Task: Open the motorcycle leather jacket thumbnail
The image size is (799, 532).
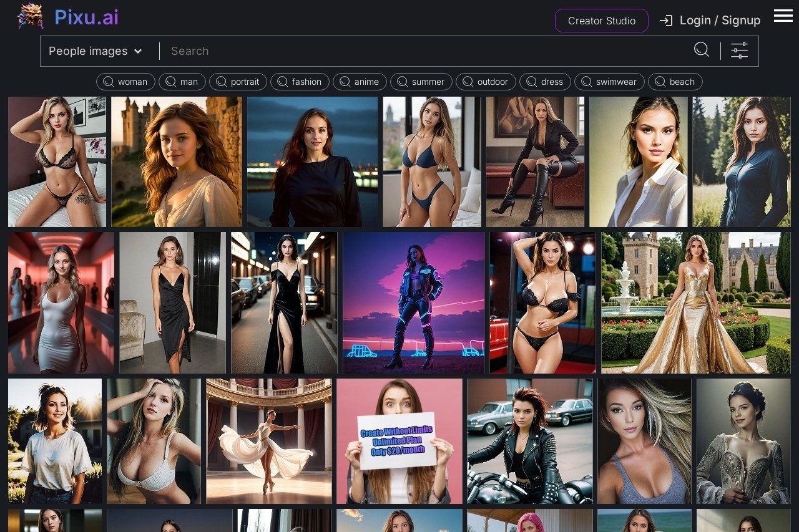Action: tap(530, 441)
